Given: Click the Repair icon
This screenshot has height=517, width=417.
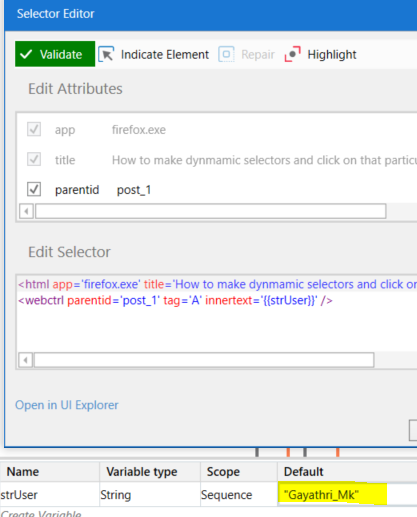Looking at the screenshot, I should pos(226,54).
